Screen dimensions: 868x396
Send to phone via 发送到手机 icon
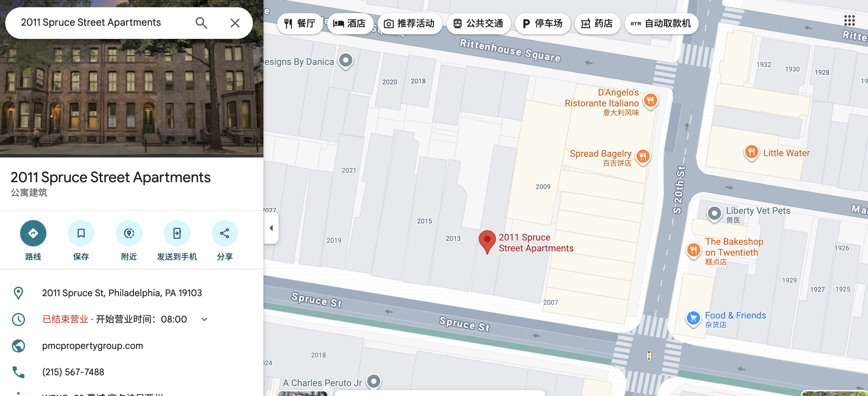177,233
